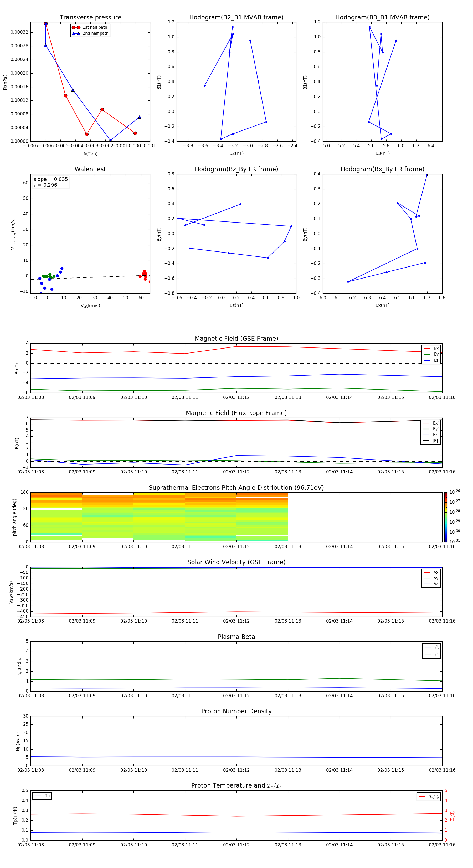Click the Vsw(km/s) axis label
The width and height of the screenshot is (473, 868).
(x=11, y=592)
